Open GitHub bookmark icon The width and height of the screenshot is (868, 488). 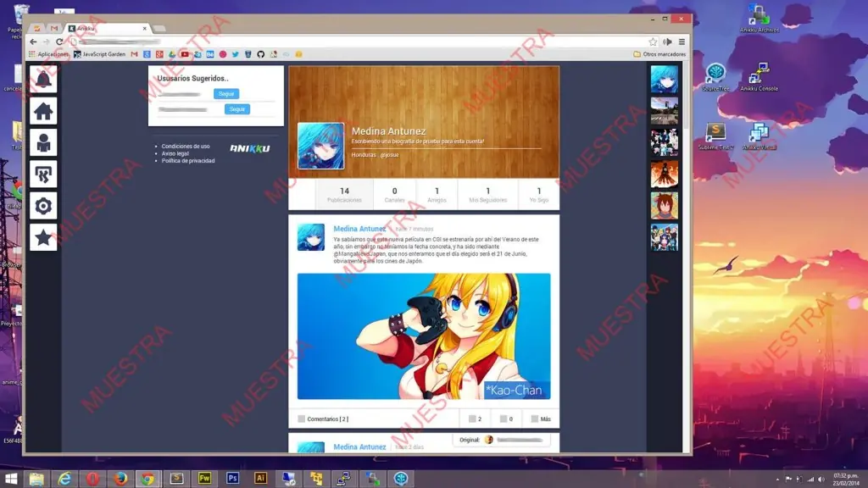(x=261, y=54)
